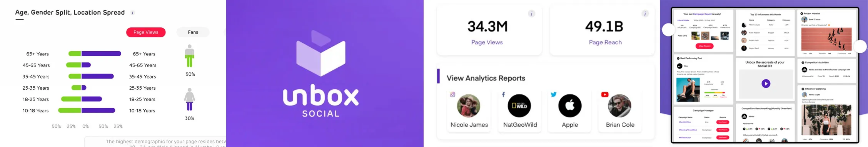The height and width of the screenshot is (147, 868).
Task: Switch to the Fans tab
Action: point(193,32)
